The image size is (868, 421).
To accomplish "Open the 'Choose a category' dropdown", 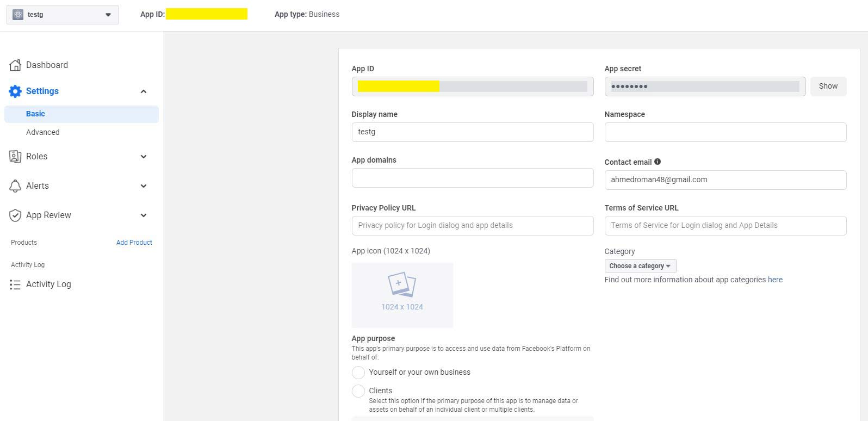I will [640, 266].
